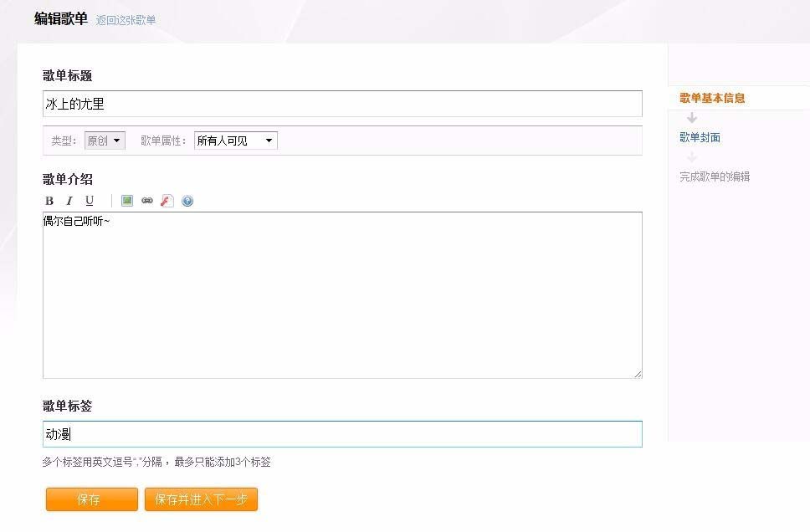
Task: Open the 歌单属性 所有人可见 dropdown
Action: pos(236,141)
